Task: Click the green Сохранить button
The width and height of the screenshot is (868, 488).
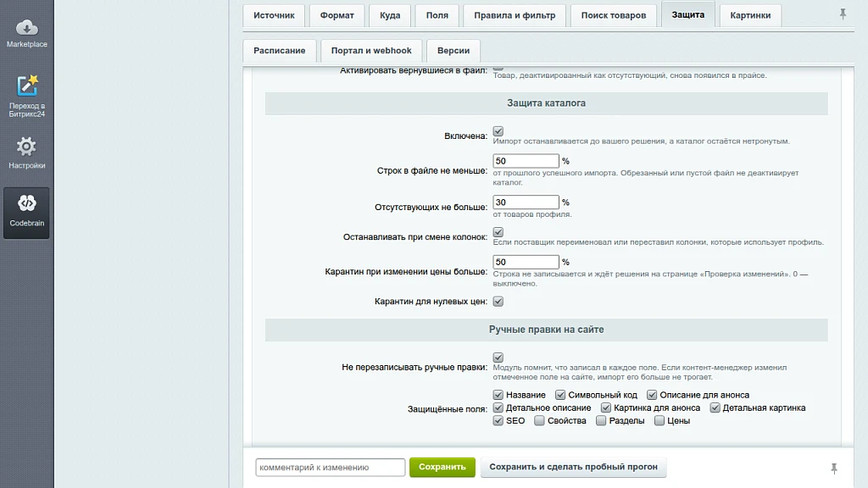Action: [x=442, y=467]
